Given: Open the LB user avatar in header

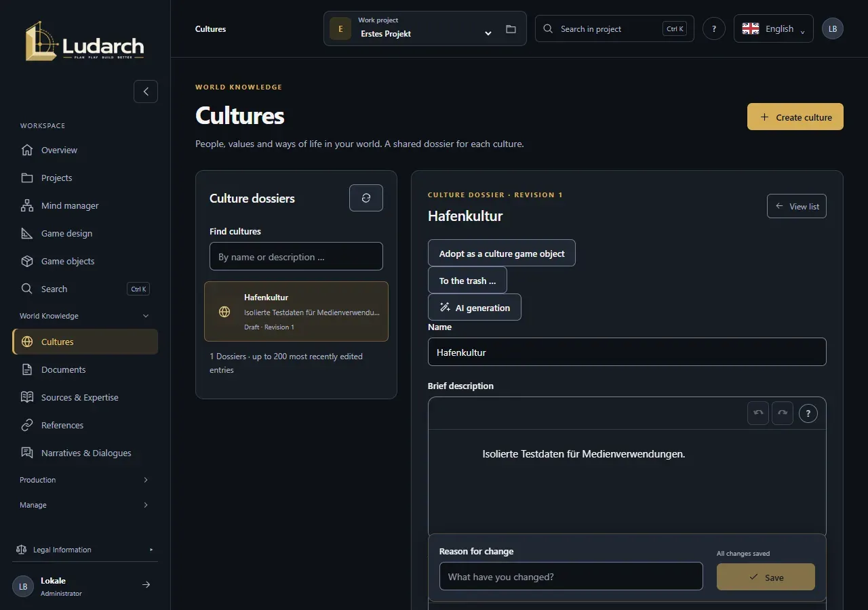Looking at the screenshot, I should click(x=833, y=28).
